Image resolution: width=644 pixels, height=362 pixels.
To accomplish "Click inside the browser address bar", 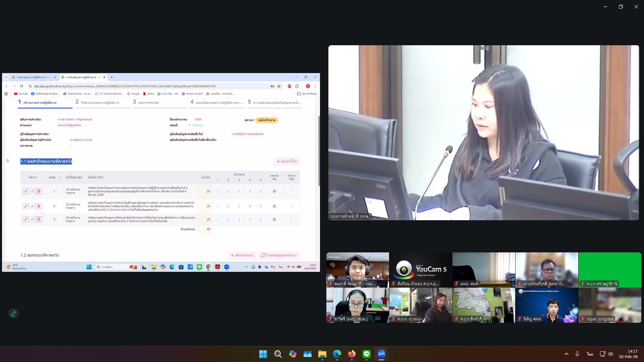I will pos(134,86).
